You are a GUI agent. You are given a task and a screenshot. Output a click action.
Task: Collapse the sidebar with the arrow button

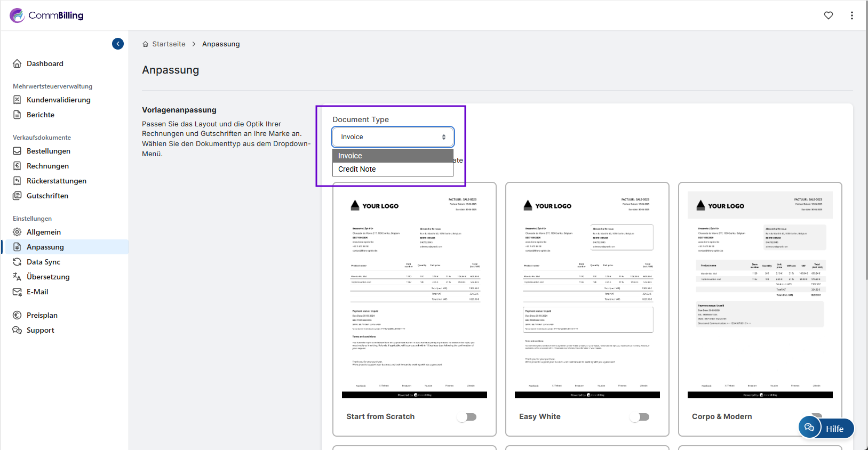(x=118, y=44)
